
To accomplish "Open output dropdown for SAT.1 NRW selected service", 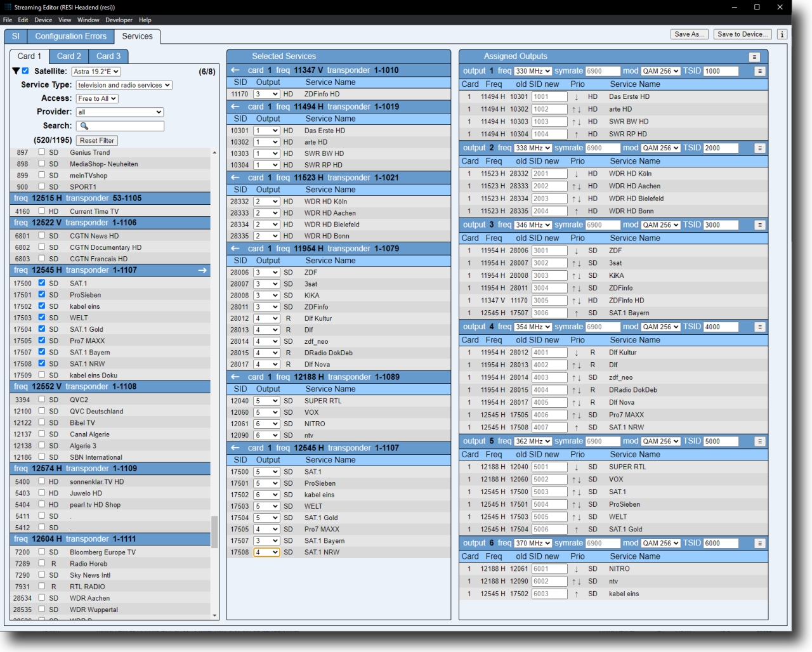I will (266, 552).
